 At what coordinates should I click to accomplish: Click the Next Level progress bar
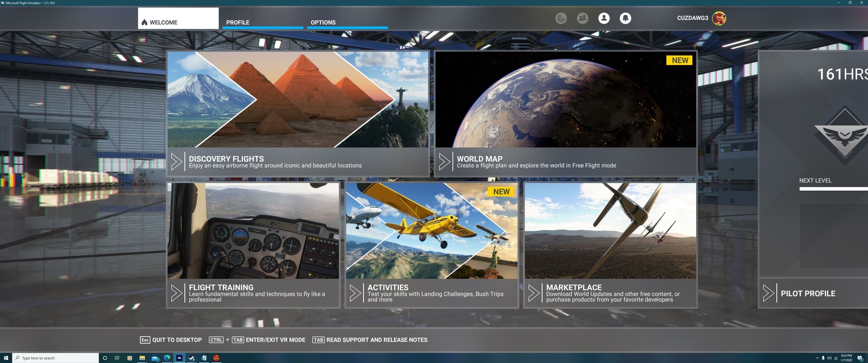click(834, 189)
